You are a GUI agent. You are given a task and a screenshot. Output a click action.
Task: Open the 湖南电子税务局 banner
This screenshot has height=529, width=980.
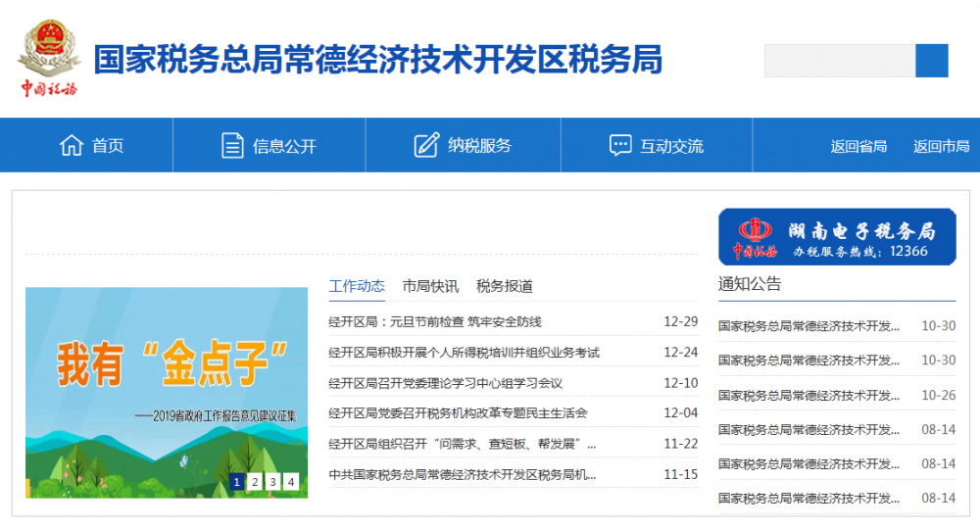(x=837, y=237)
